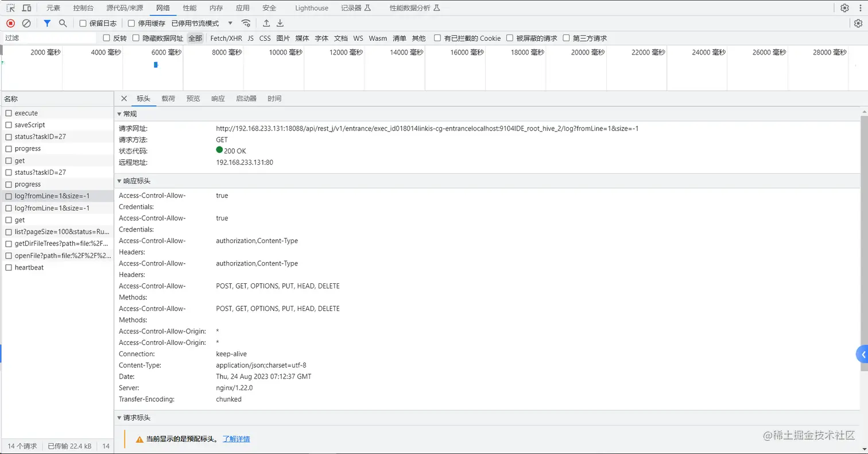Open the Lighthouse panel tab
This screenshot has height=454, width=868.
(312, 8)
